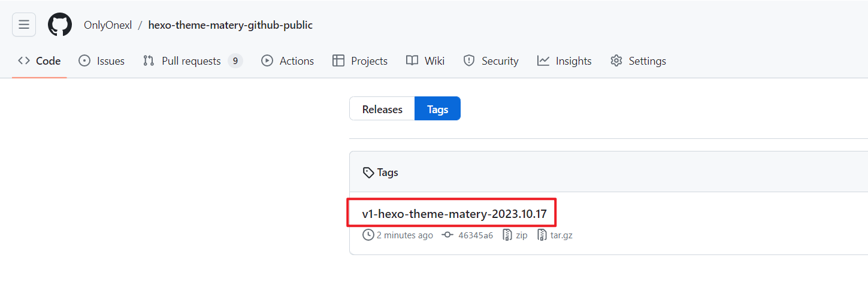Screen dimensions: 868x285
Task: Open the repository Settings tab
Action: click(638, 61)
